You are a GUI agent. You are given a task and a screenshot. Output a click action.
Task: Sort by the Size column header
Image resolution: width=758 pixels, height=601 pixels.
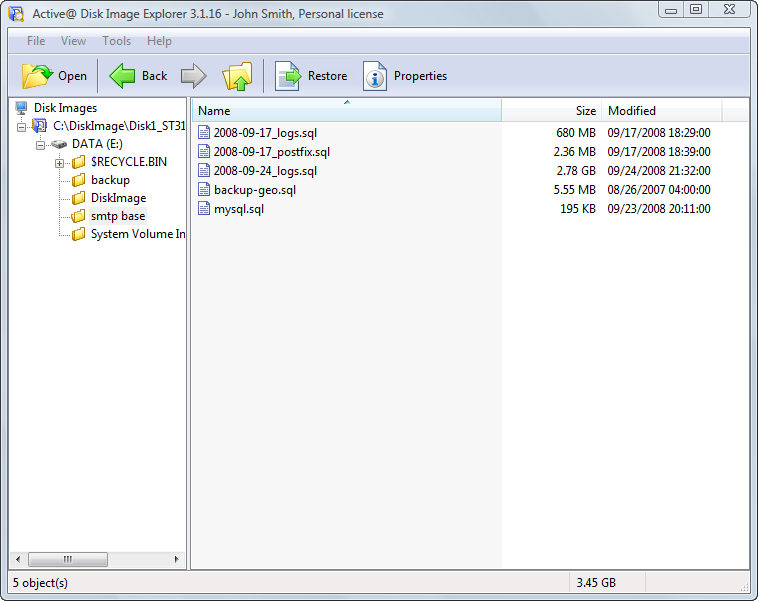[552, 110]
